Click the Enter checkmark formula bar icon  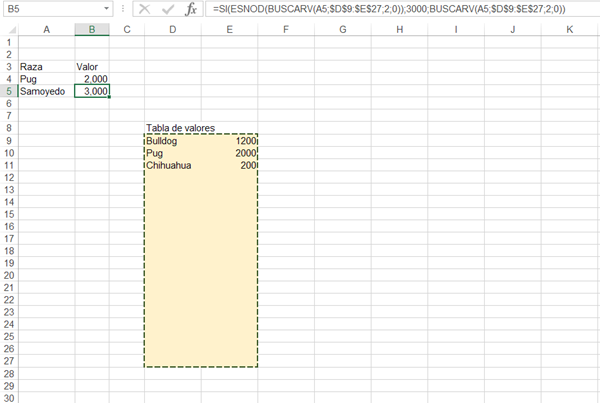point(168,8)
